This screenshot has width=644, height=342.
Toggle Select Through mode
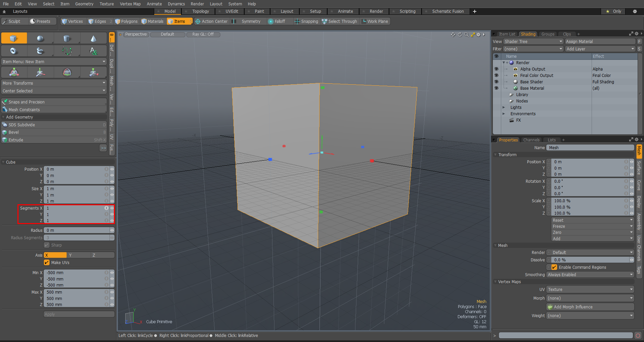(340, 21)
